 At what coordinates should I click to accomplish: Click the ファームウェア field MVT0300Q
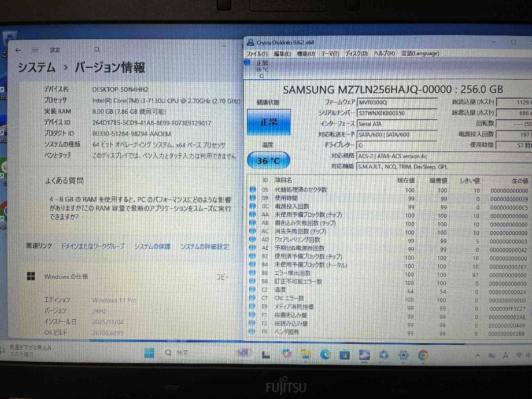[397, 102]
